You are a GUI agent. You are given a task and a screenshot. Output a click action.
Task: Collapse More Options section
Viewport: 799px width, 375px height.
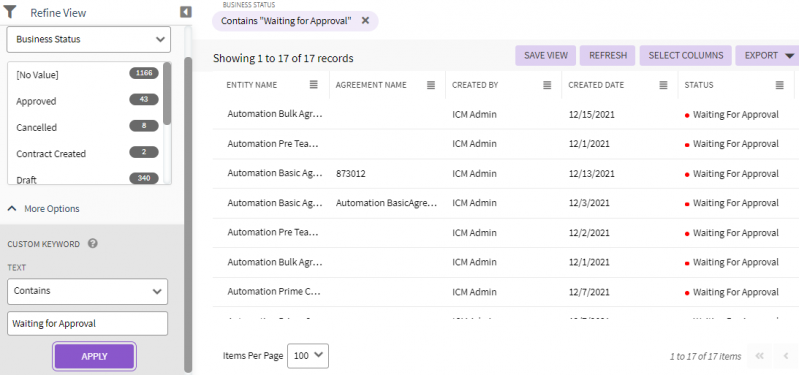(x=44, y=209)
